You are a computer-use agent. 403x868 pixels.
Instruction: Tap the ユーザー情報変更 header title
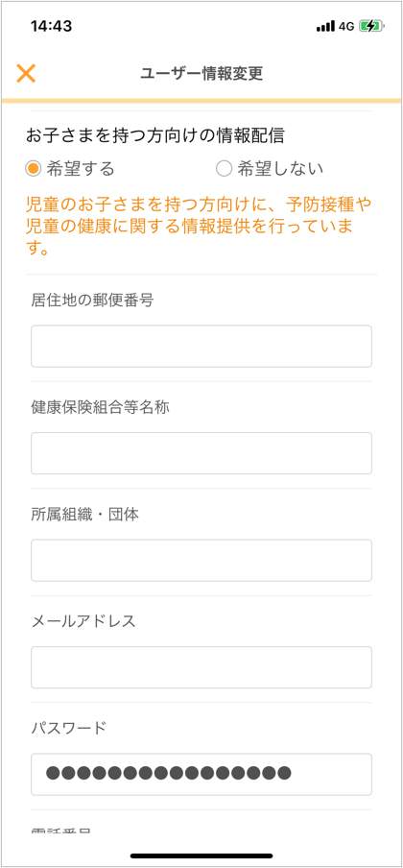201,73
